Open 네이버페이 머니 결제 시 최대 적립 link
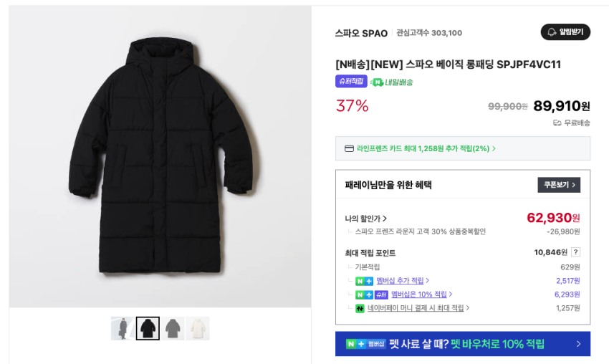Image resolution: width=609 pixels, height=364 pixels. [x=418, y=308]
